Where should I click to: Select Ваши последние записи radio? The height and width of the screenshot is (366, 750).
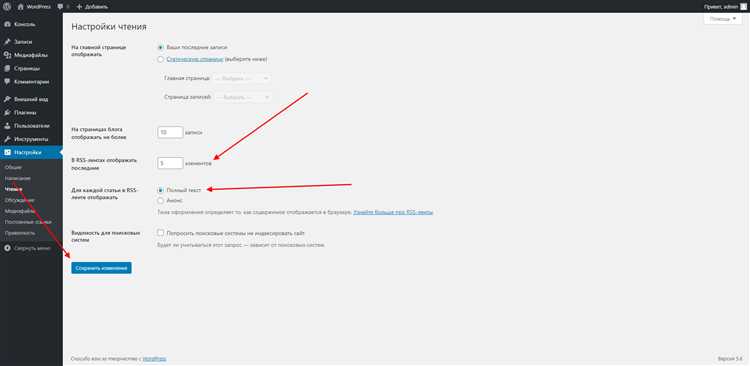pos(161,47)
